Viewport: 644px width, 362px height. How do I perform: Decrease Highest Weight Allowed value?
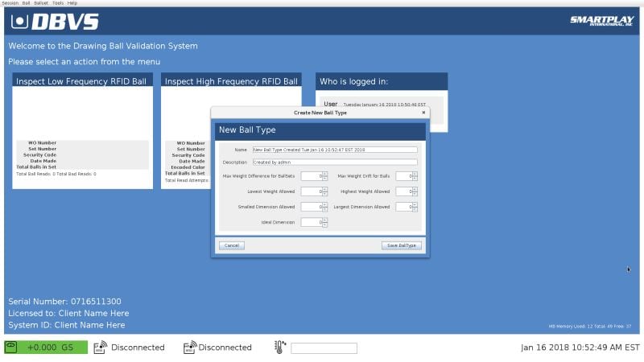click(415, 194)
